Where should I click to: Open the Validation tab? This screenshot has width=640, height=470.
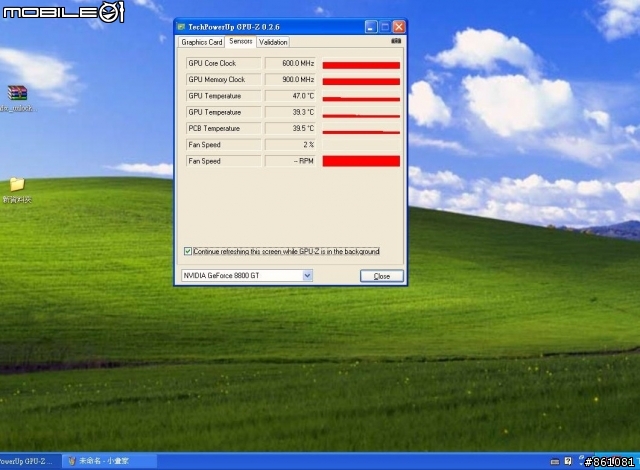click(x=273, y=42)
